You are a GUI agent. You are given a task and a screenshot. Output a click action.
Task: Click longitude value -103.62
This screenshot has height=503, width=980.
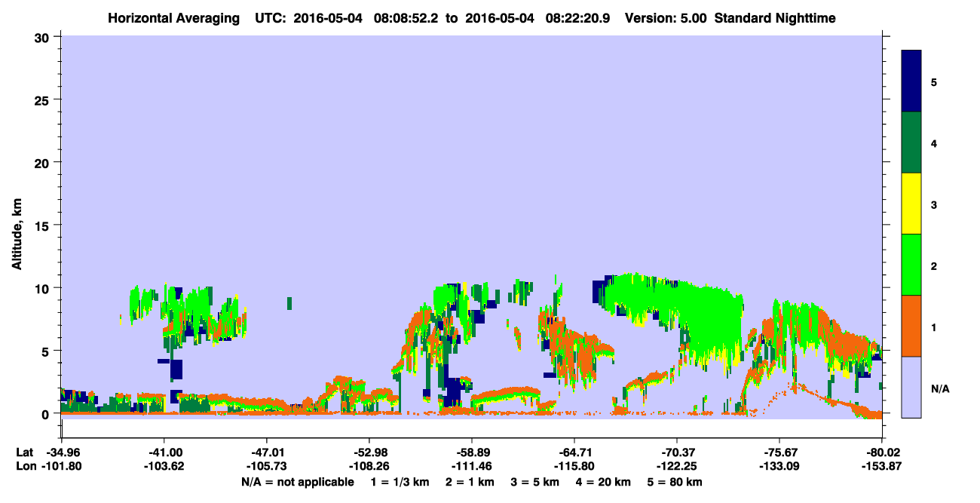pos(164,467)
